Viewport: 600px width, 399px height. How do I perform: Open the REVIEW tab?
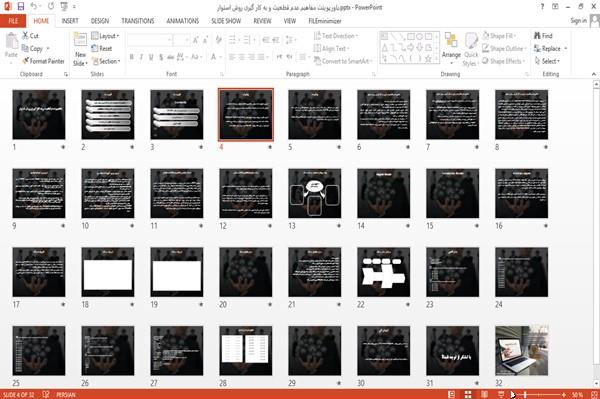coord(262,21)
